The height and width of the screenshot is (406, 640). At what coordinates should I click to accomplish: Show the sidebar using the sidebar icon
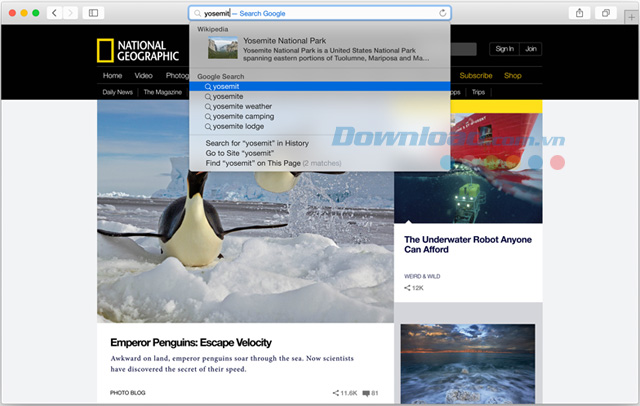tap(93, 13)
